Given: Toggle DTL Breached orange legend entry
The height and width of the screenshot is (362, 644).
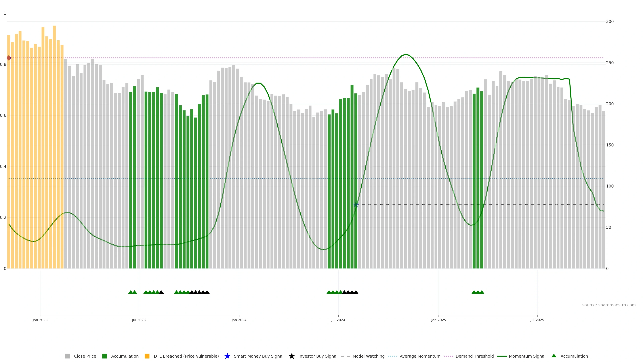Looking at the screenshot, I should [147, 356].
